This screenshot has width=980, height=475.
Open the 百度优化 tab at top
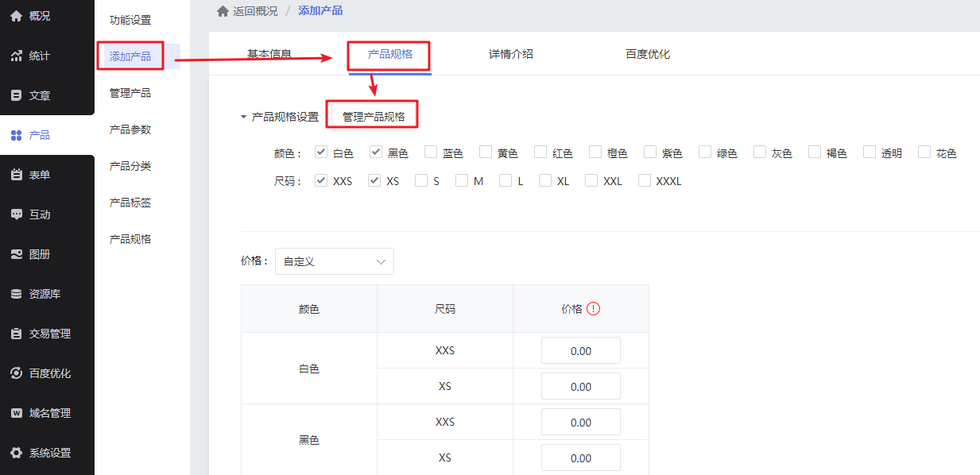pyautogui.click(x=648, y=54)
